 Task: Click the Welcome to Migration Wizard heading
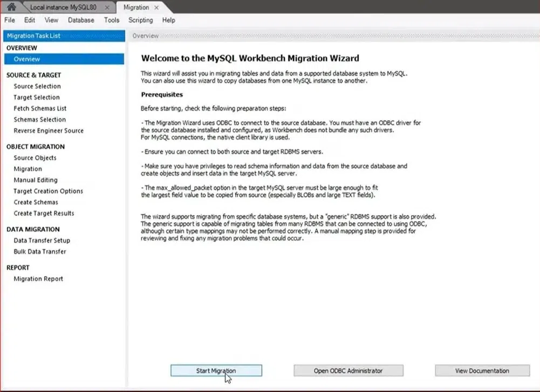pos(250,58)
